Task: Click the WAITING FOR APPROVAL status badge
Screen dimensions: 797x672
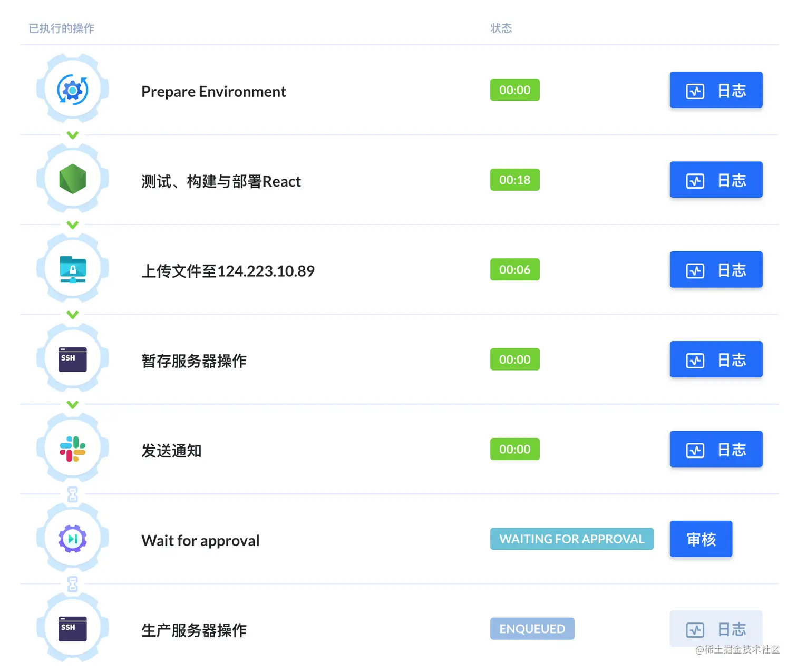Action: 572,539
